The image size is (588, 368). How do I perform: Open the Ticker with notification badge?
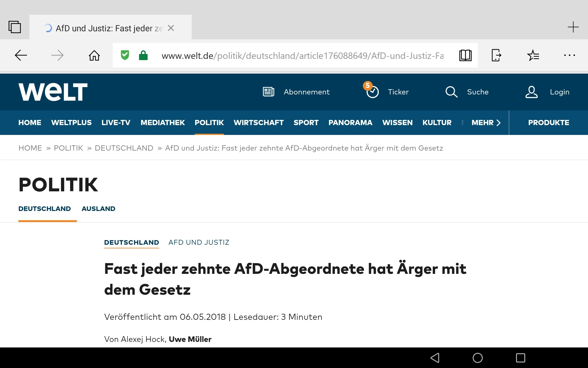387,92
